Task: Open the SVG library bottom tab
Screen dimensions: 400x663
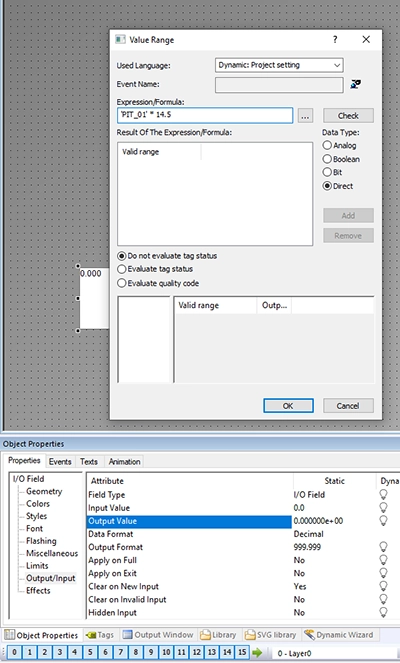Action: coord(271,635)
